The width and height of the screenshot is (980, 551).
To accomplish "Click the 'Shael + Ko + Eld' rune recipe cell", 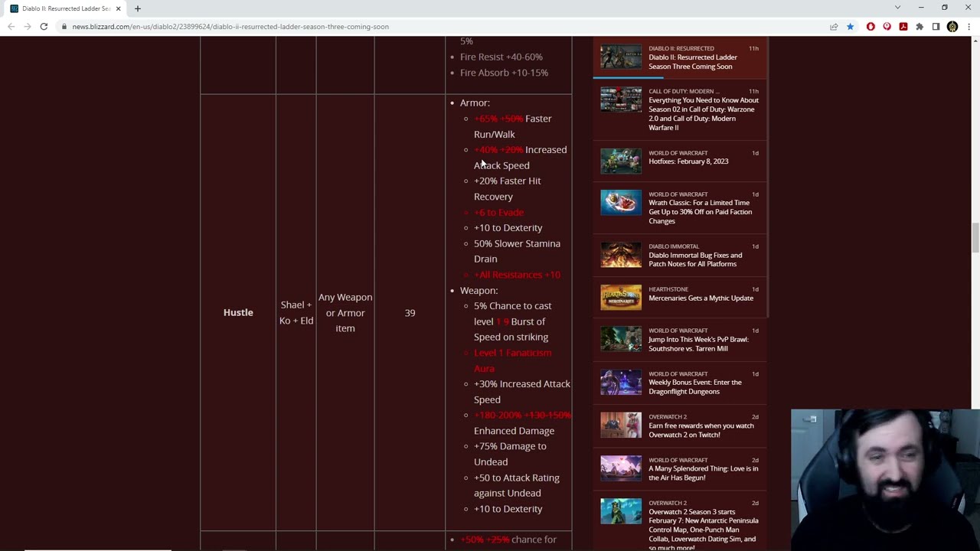I will point(296,312).
